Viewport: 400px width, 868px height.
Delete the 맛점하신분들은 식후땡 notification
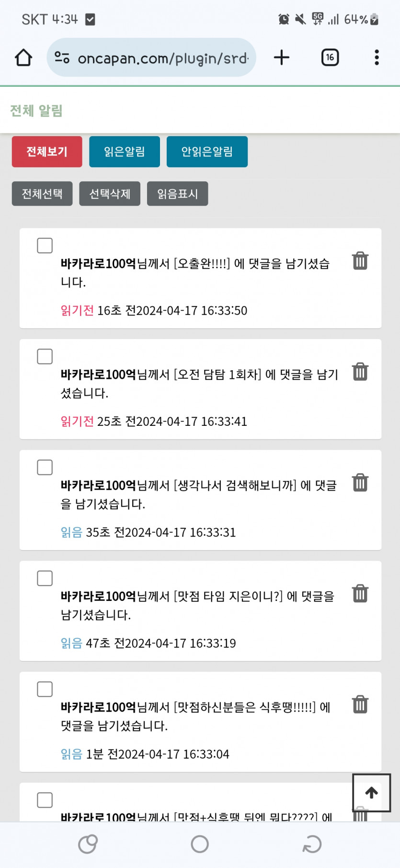360,704
